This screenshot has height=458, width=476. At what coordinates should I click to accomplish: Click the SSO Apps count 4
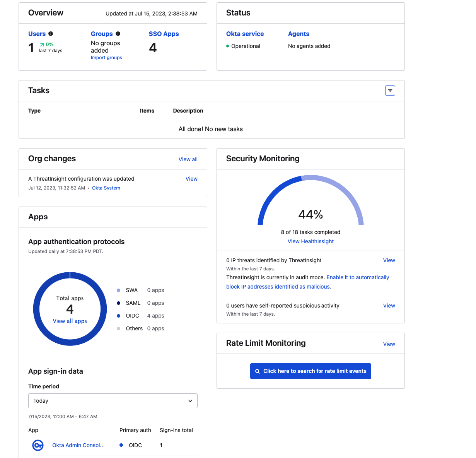point(153,48)
